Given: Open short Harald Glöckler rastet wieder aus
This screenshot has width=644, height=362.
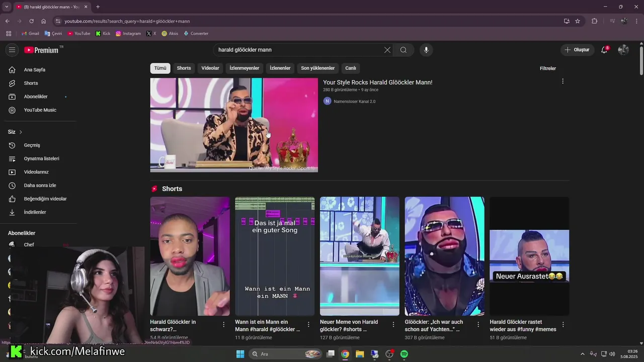Looking at the screenshot, I should (529, 256).
